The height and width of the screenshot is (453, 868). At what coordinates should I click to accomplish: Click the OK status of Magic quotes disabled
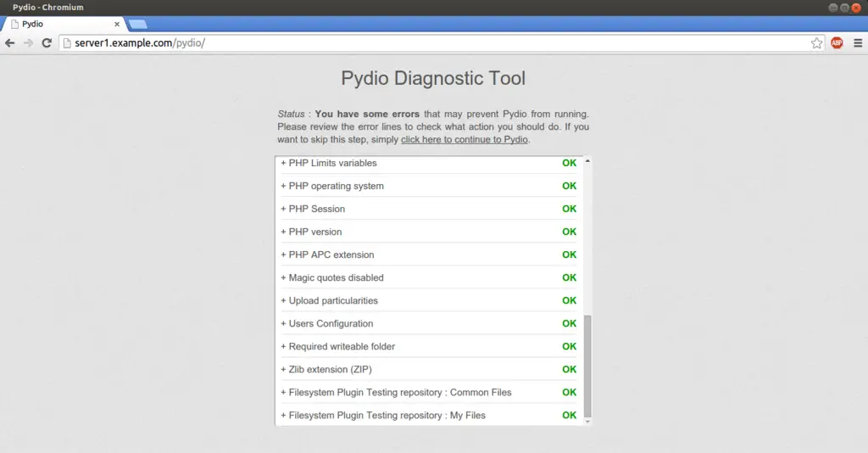point(569,277)
